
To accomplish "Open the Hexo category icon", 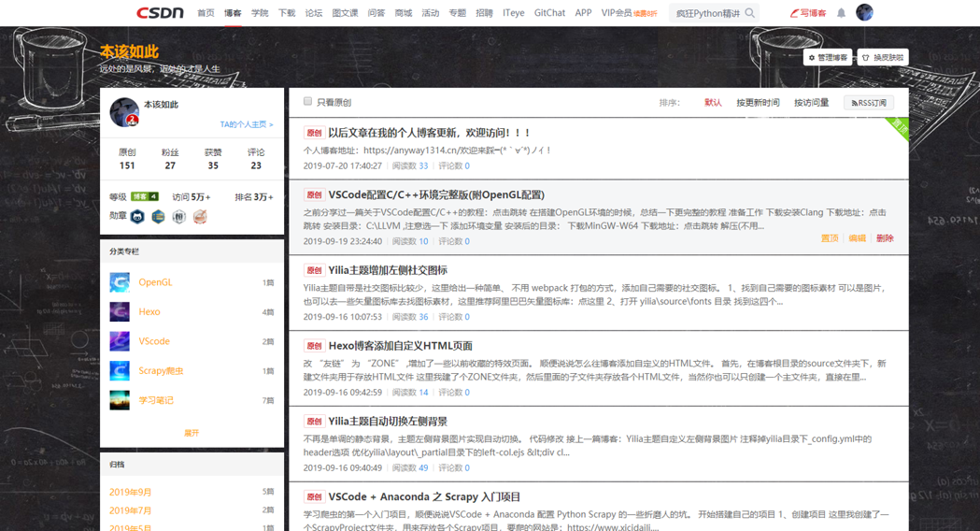I will click(120, 311).
